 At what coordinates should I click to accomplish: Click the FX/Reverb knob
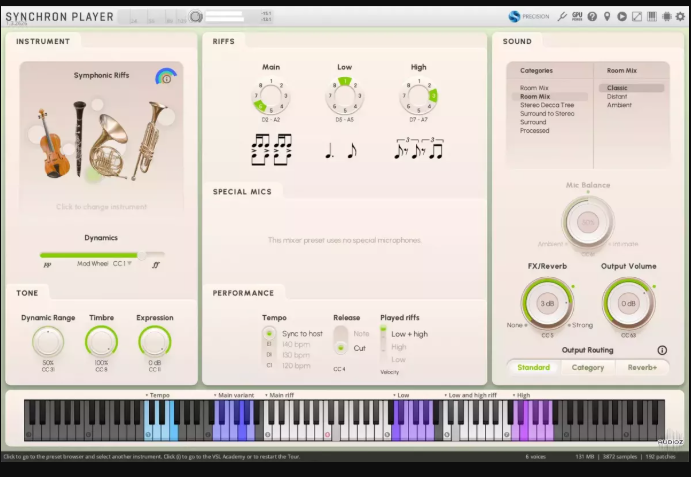(547, 303)
